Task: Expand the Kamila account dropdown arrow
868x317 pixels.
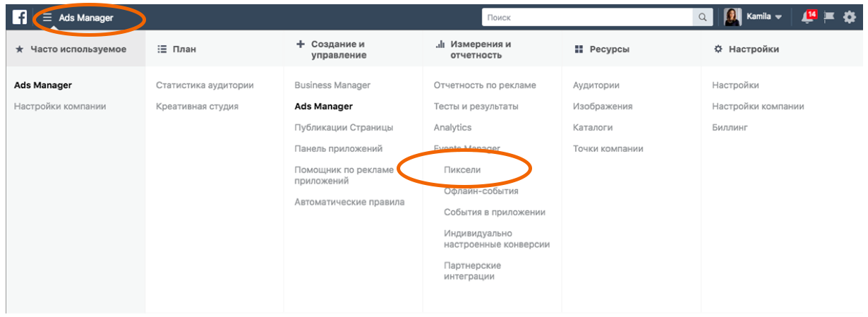Action: tap(778, 18)
